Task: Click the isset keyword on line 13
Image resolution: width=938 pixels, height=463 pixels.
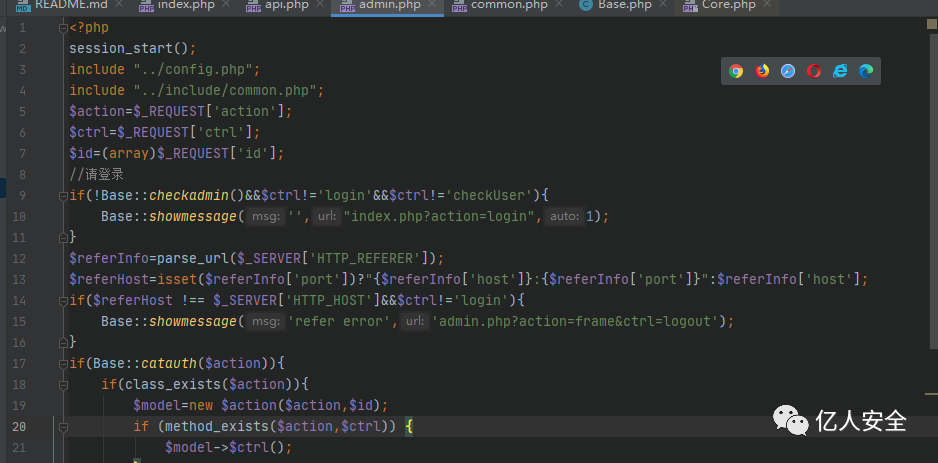Action: click(177, 279)
